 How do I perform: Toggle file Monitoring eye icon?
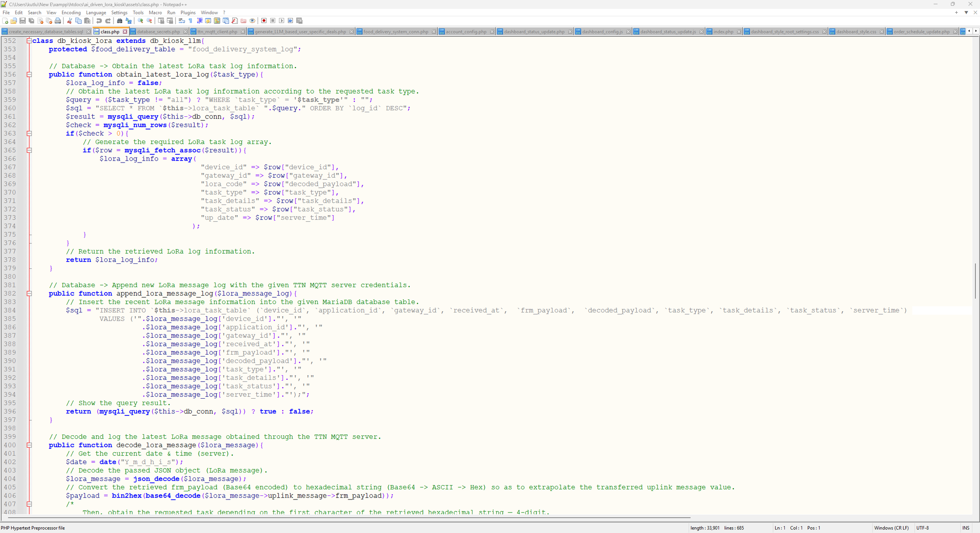(252, 21)
